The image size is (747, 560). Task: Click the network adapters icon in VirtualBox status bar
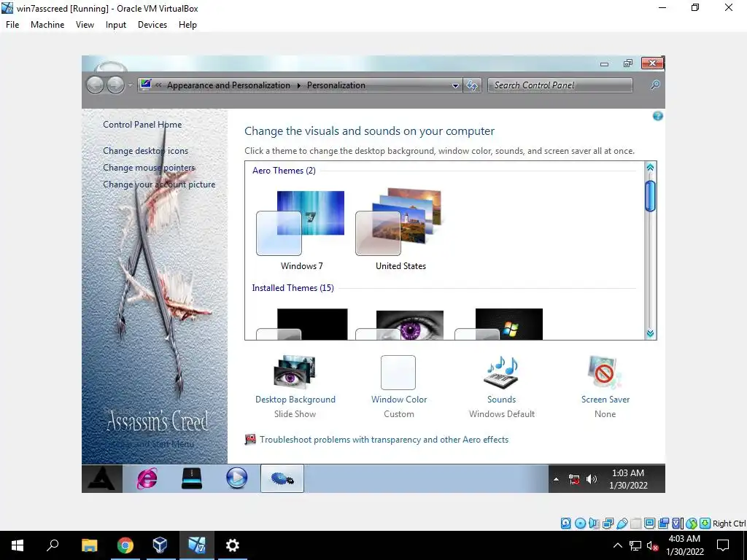coord(608,524)
